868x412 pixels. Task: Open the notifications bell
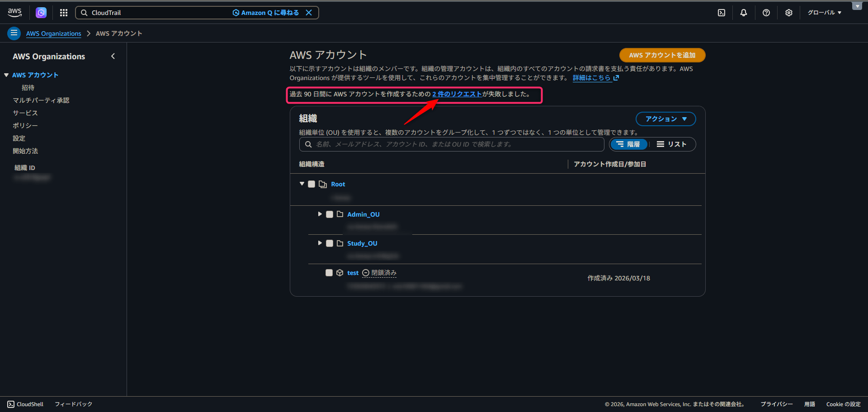744,13
